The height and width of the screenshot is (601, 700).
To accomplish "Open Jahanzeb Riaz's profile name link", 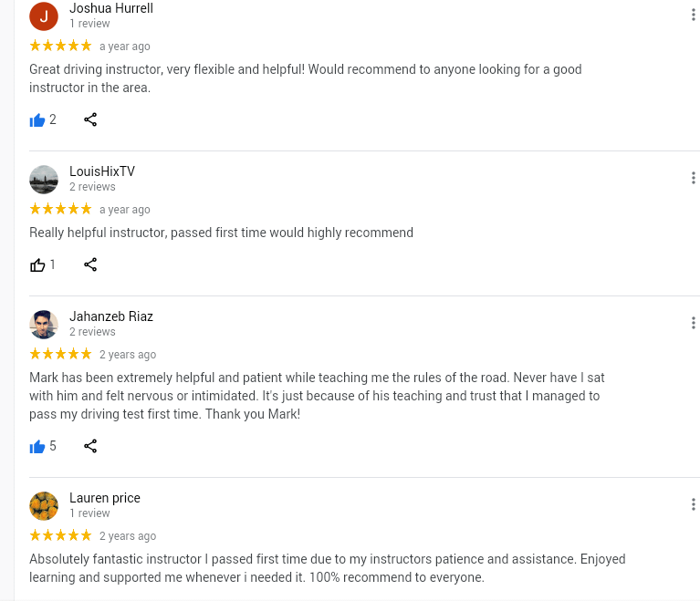I will [x=111, y=316].
